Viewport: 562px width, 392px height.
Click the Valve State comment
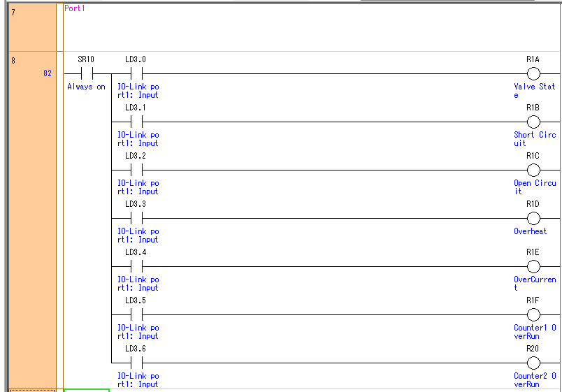click(x=535, y=91)
